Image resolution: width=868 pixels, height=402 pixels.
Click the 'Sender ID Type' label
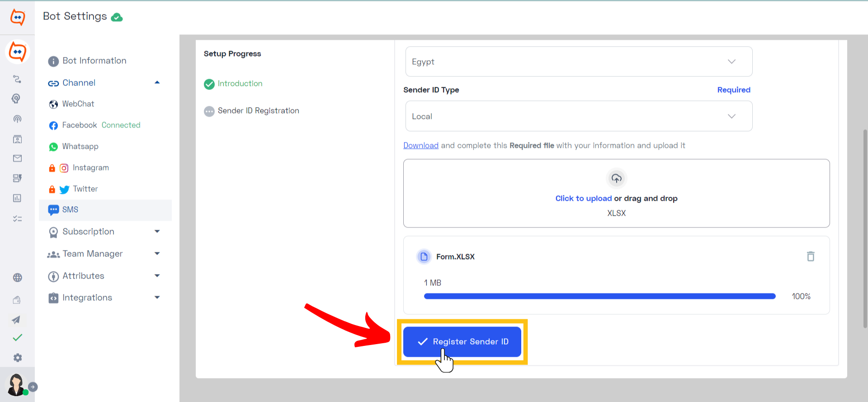(431, 90)
